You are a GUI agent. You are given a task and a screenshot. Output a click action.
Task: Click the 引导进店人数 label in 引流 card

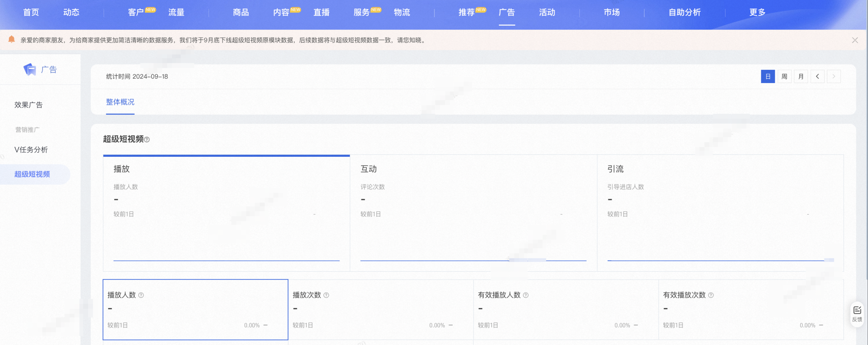[625, 187]
